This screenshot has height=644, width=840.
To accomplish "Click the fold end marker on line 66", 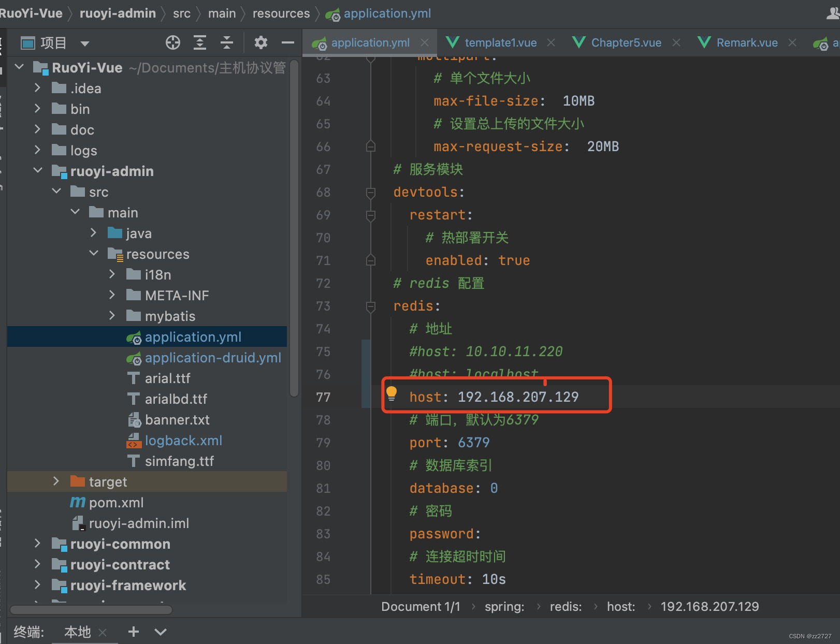I will [371, 147].
